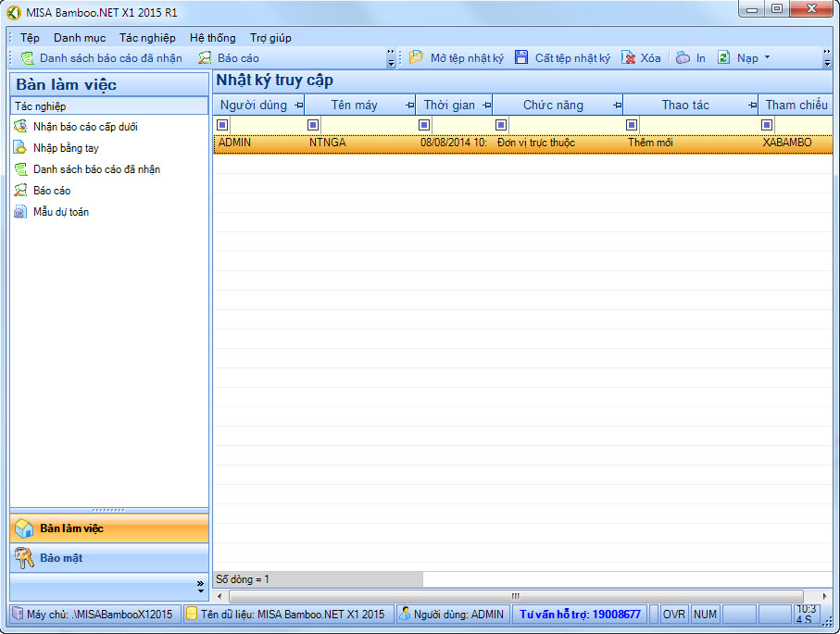Click the sidebar Danh sách báo cáo đã nhận icon
Screen dimensions: 840x634
[x=20, y=169]
